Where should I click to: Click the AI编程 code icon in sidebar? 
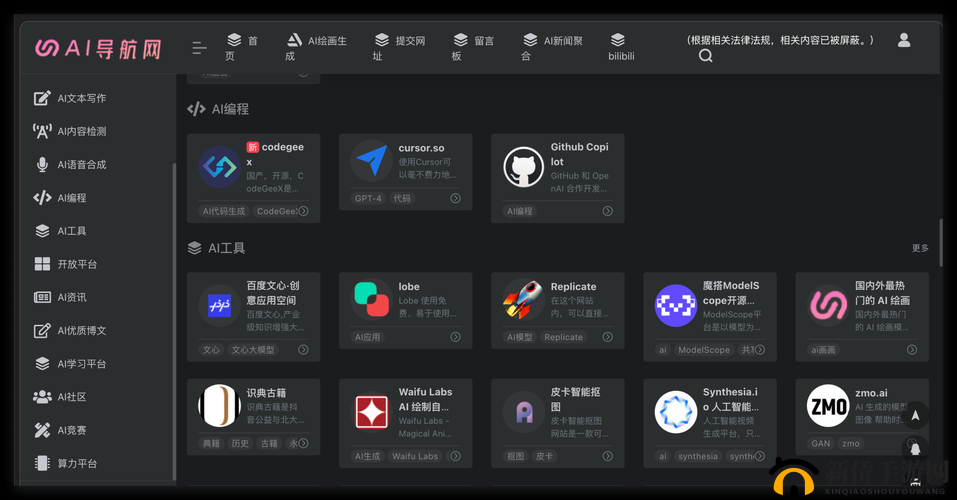(x=42, y=198)
